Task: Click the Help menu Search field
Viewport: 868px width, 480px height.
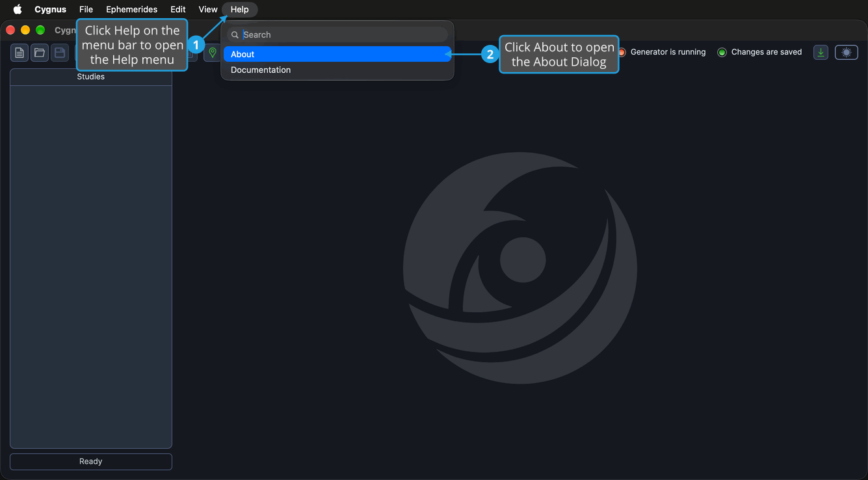Action: click(x=337, y=34)
